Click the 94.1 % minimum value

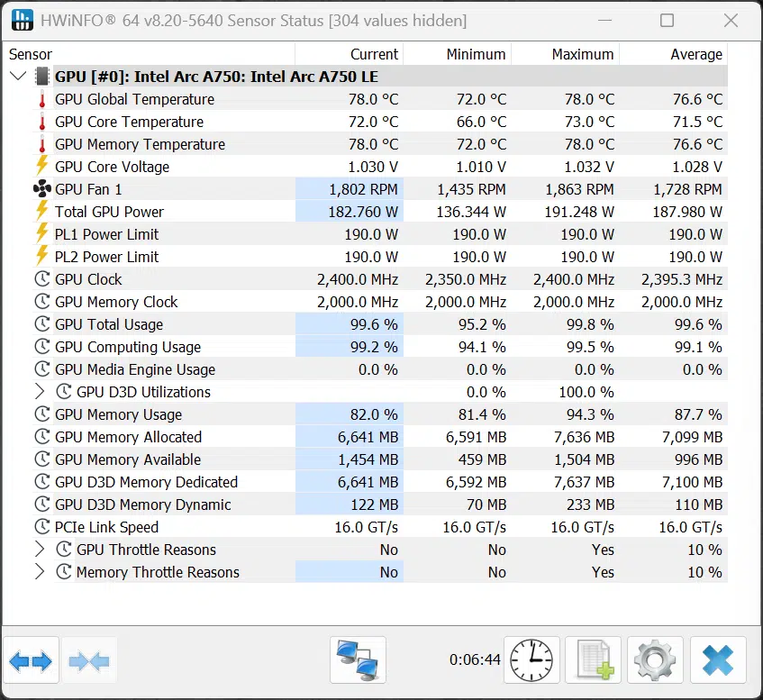point(482,347)
